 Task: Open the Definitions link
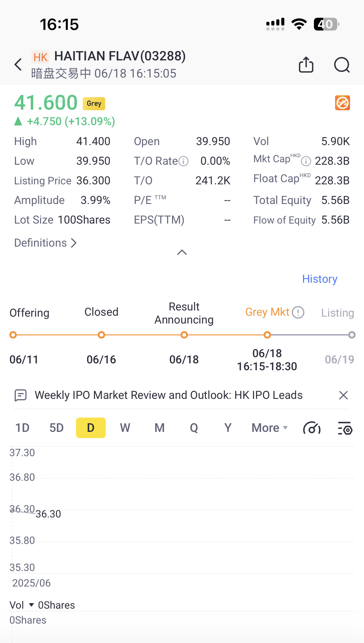(x=45, y=243)
